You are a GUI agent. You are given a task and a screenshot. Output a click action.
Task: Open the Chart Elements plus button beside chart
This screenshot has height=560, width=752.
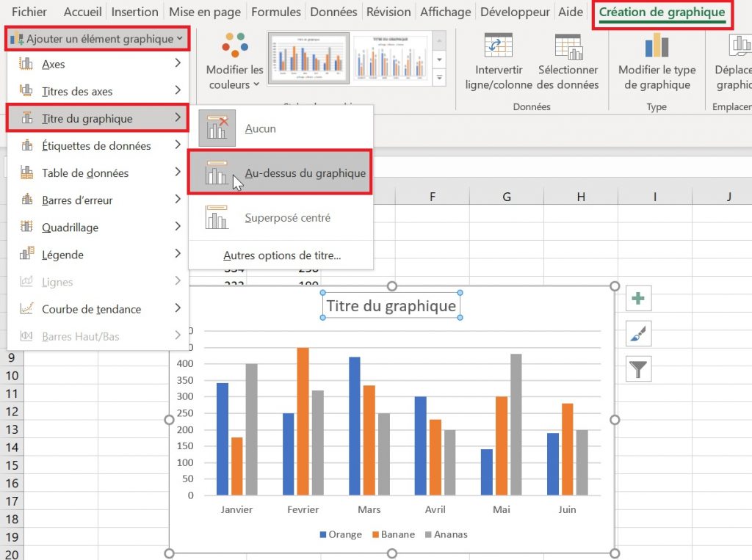pyautogui.click(x=638, y=298)
